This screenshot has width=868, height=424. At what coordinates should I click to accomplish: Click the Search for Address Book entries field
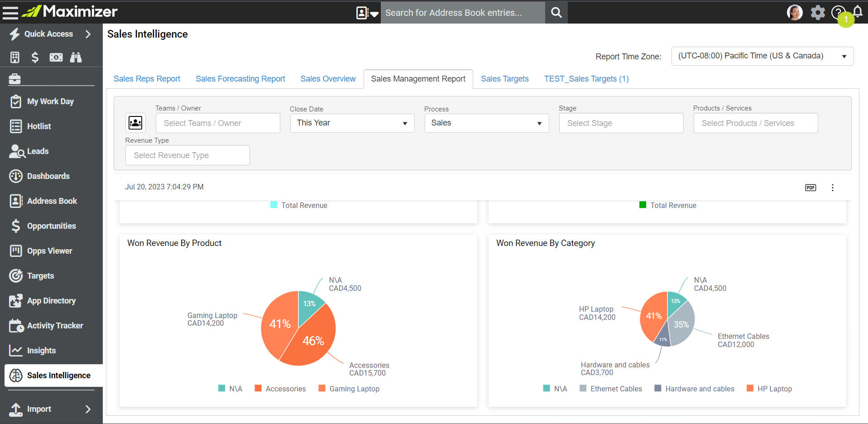pyautogui.click(x=463, y=13)
